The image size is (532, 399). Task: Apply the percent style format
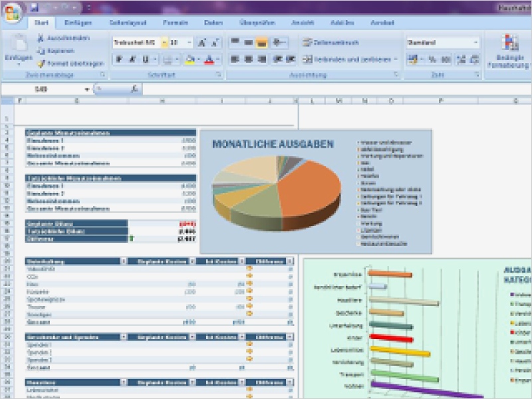pyautogui.click(x=432, y=60)
